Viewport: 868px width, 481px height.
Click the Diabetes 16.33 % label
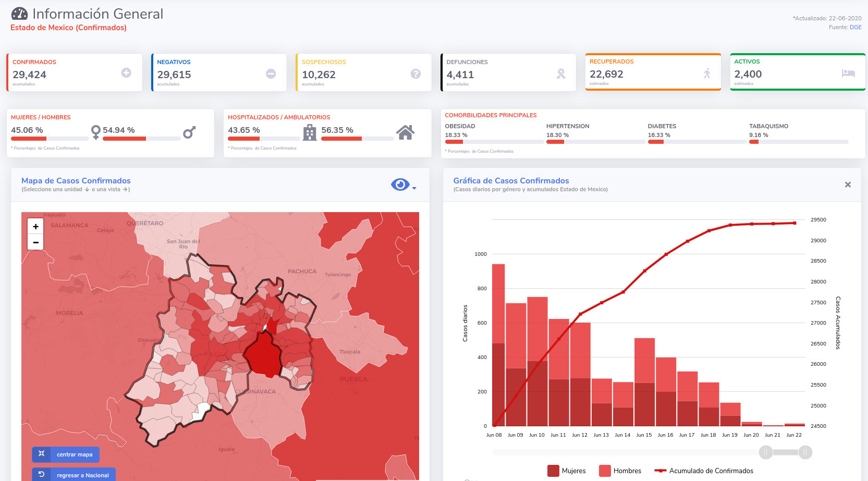[659, 135]
